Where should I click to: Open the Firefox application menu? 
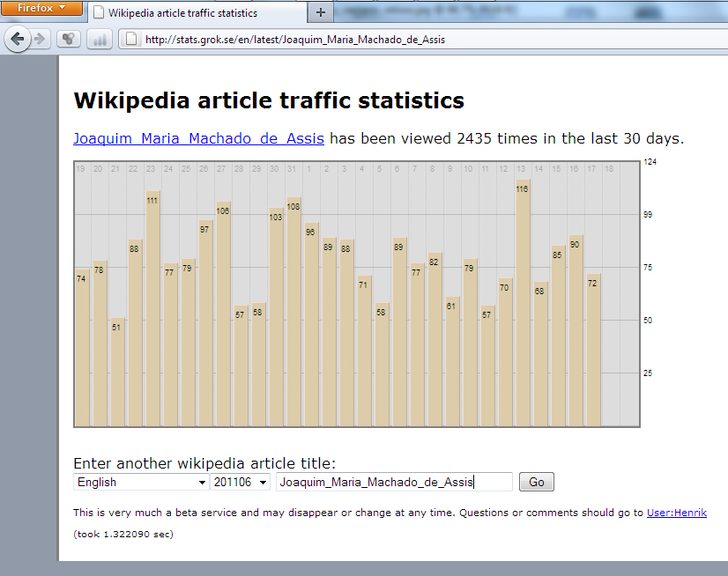click(42, 8)
